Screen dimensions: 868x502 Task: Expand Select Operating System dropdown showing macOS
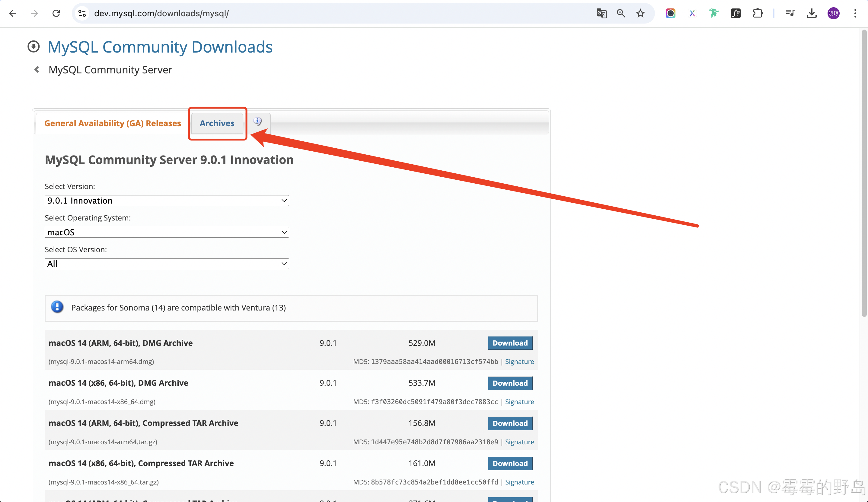(x=167, y=232)
